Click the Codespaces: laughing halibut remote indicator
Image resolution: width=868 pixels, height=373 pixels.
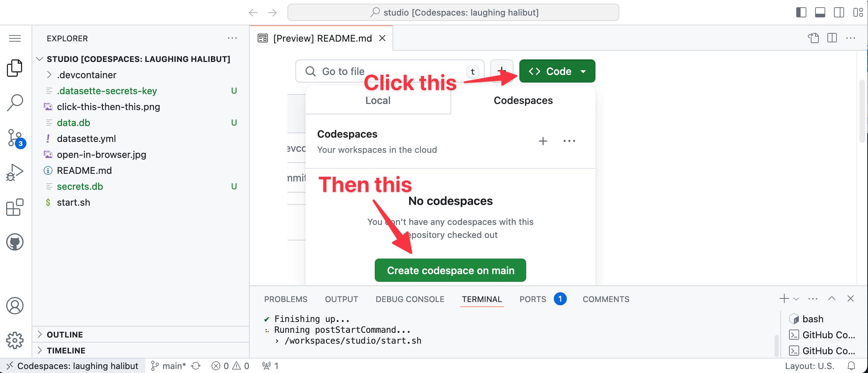[x=72, y=366]
